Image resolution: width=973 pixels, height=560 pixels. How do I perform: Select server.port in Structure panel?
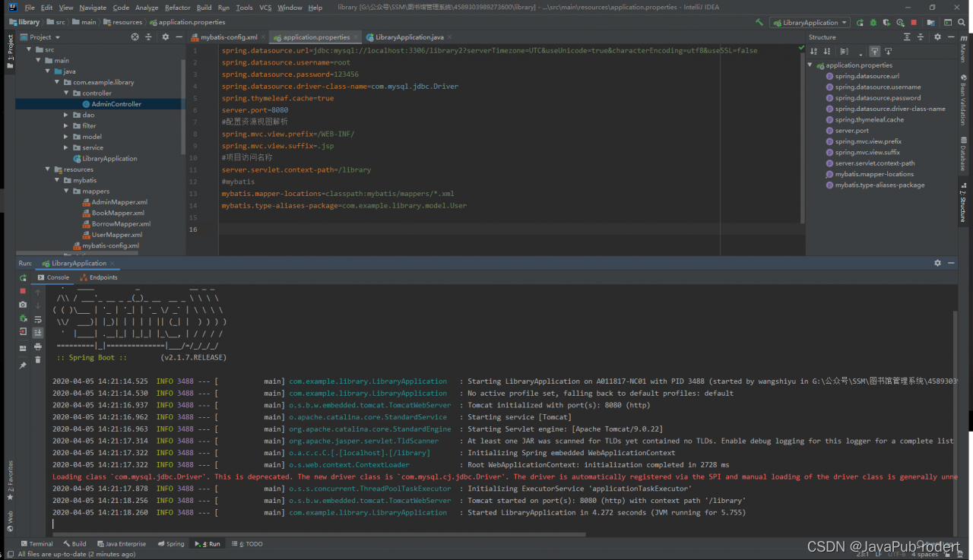(851, 131)
